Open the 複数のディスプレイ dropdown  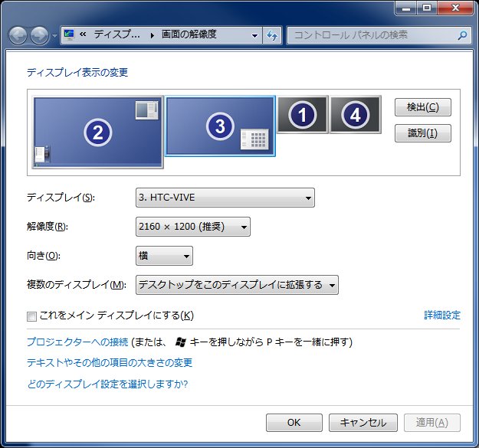(x=237, y=285)
